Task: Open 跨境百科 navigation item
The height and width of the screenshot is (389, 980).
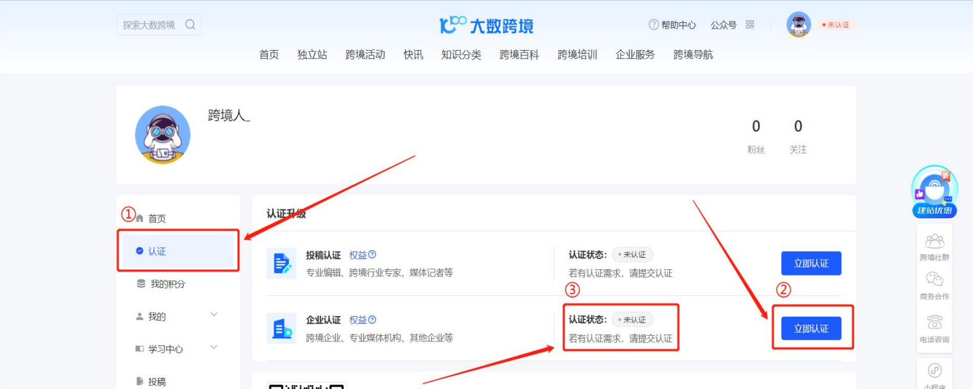Action: (519, 54)
